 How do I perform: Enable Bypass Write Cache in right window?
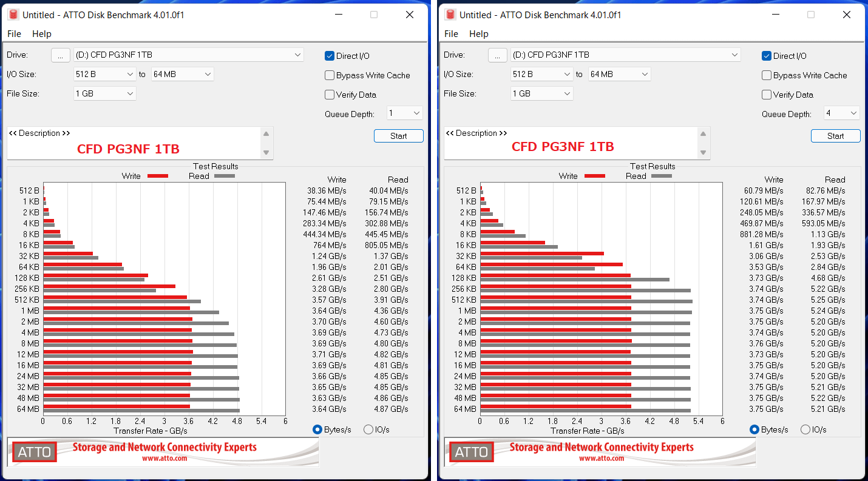767,75
